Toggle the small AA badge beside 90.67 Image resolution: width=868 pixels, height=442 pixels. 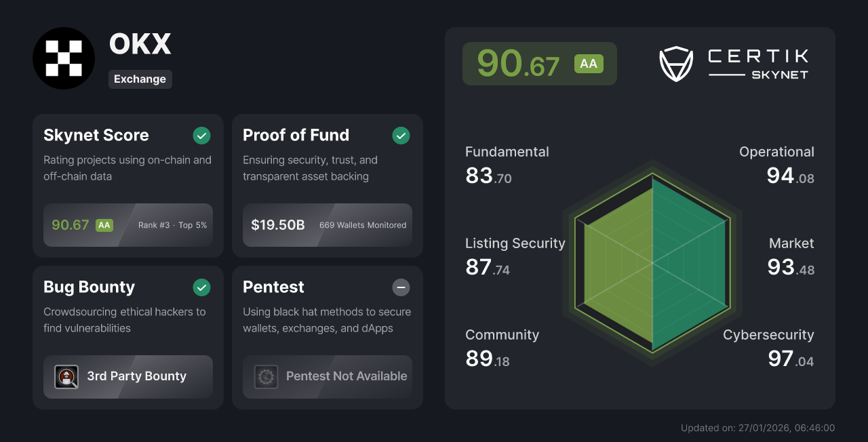click(106, 224)
